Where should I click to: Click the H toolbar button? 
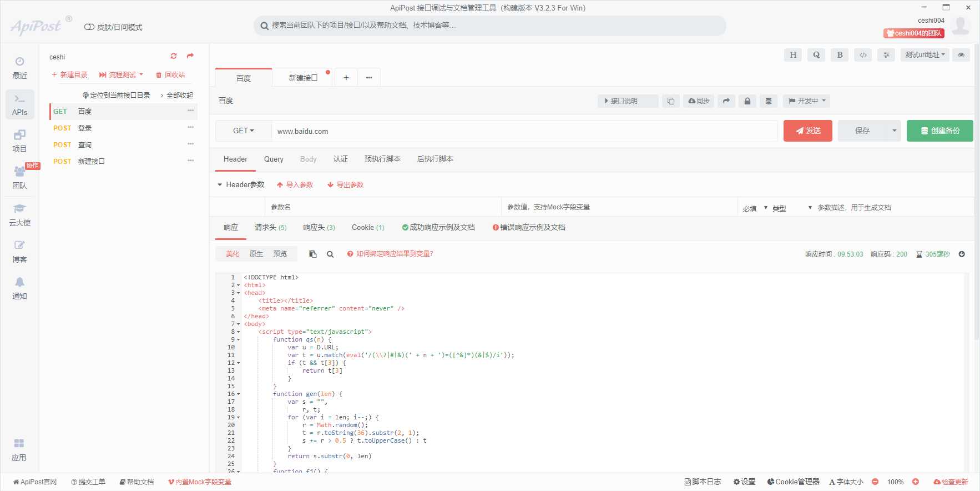[793, 55]
